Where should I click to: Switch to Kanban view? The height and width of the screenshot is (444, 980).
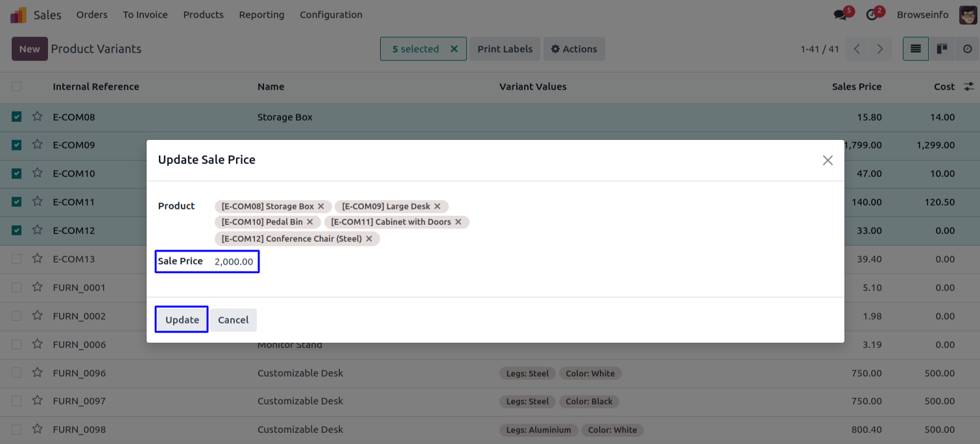942,49
